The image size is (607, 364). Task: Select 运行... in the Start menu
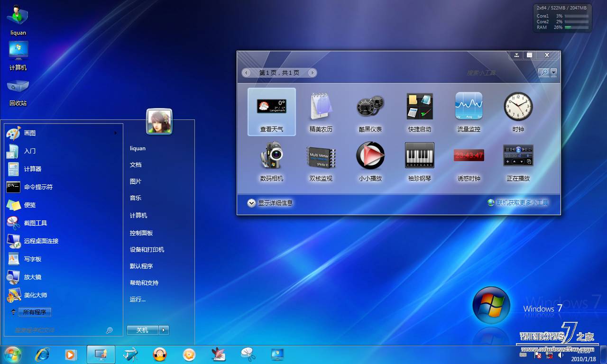point(138,299)
